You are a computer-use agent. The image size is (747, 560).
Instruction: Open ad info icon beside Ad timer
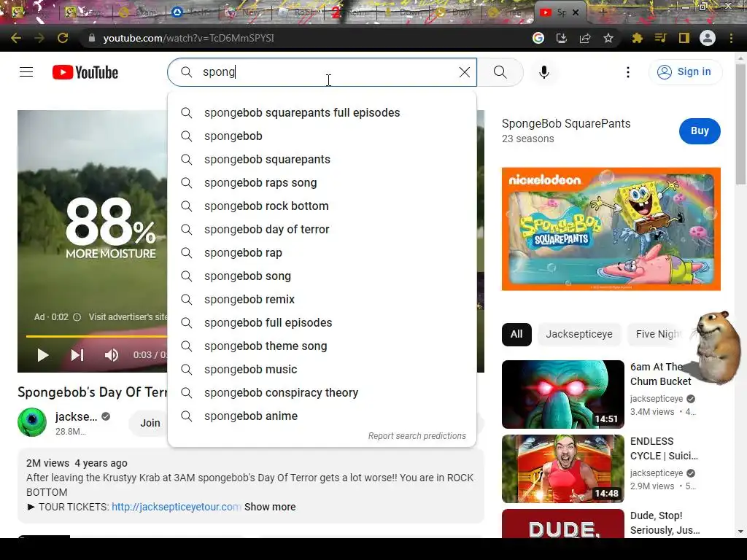(77, 317)
